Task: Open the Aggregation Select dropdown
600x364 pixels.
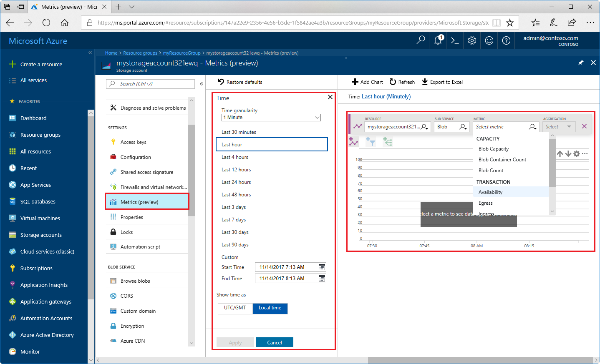Action: pyautogui.click(x=558, y=126)
